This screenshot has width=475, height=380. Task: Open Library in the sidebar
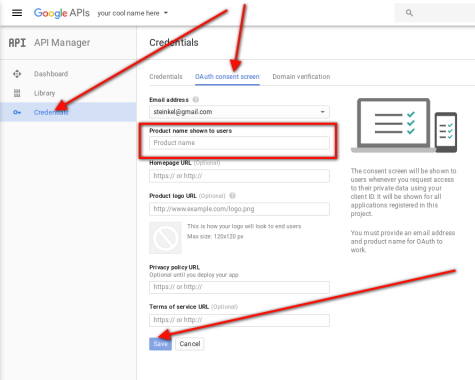pyautogui.click(x=44, y=93)
